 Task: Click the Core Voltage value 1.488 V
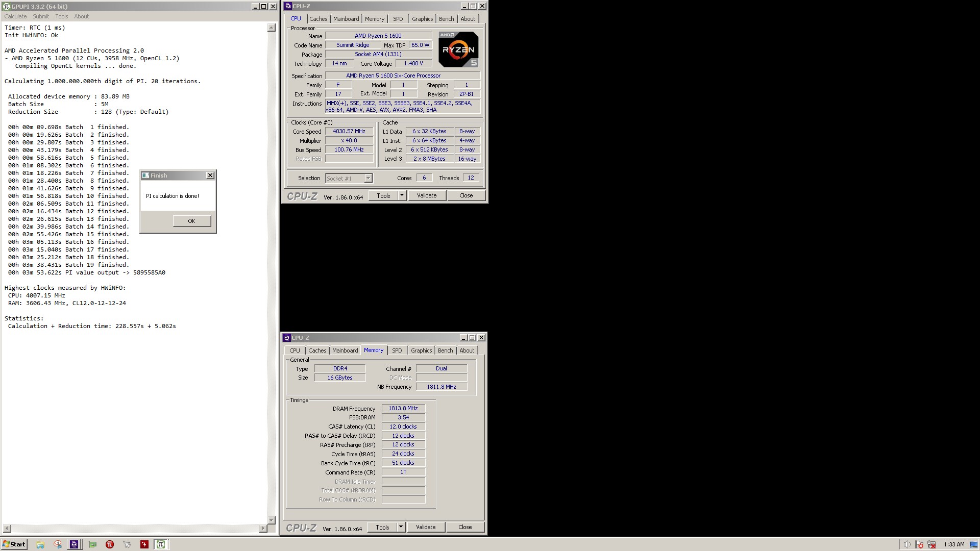[413, 63]
